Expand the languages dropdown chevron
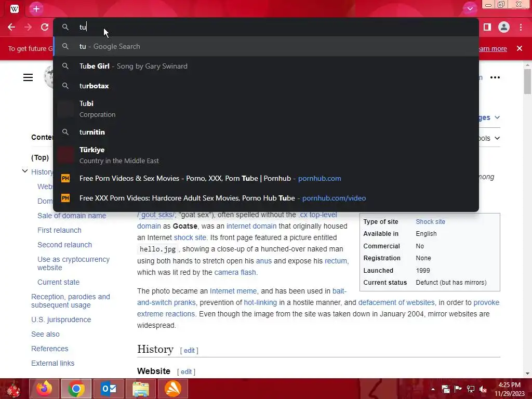This screenshot has width=532, height=399. (497, 117)
